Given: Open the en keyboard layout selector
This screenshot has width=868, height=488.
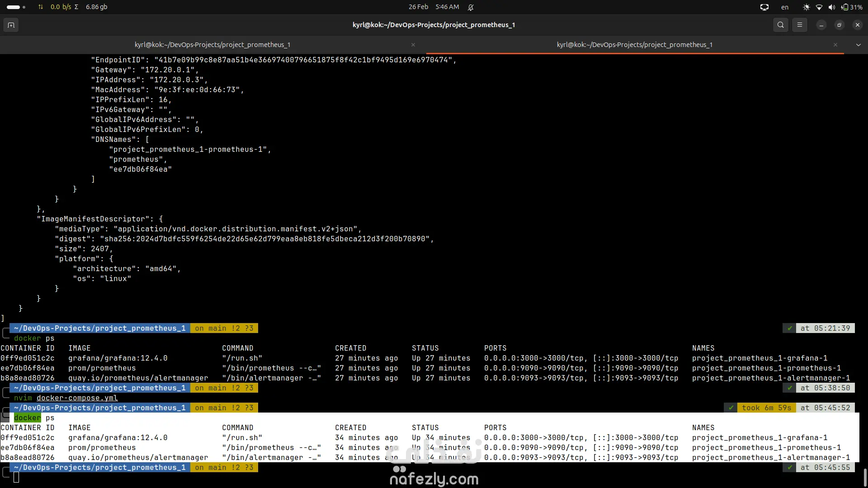Looking at the screenshot, I should coord(785,7).
